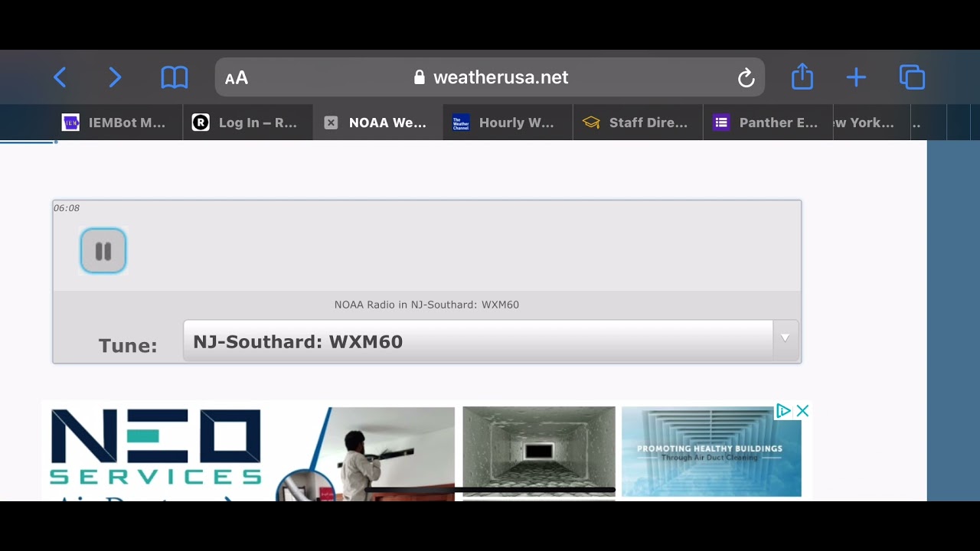This screenshot has width=980, height=551.
Task: Go back with the Safari back arrow
Action: [60, 77]
